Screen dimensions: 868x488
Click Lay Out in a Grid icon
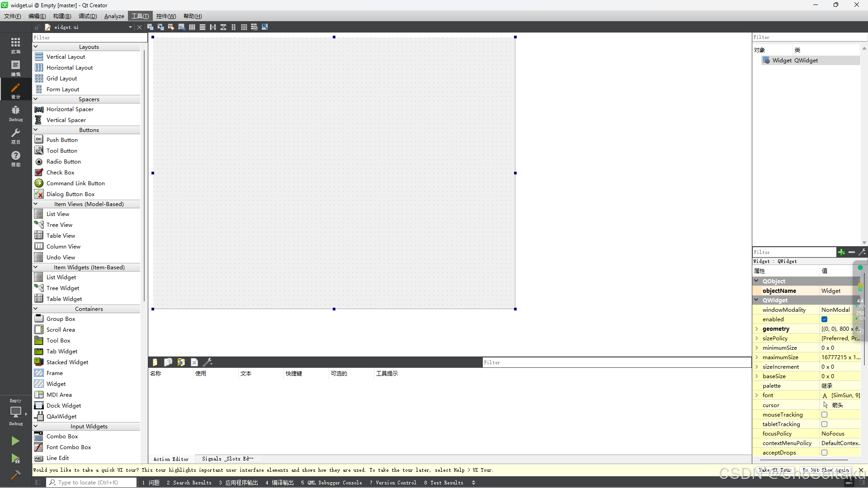tap(244, 27)
